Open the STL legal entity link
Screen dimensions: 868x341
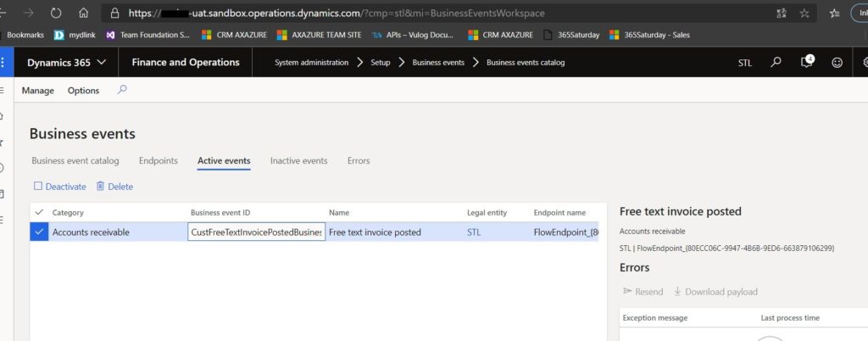point(474,232)
